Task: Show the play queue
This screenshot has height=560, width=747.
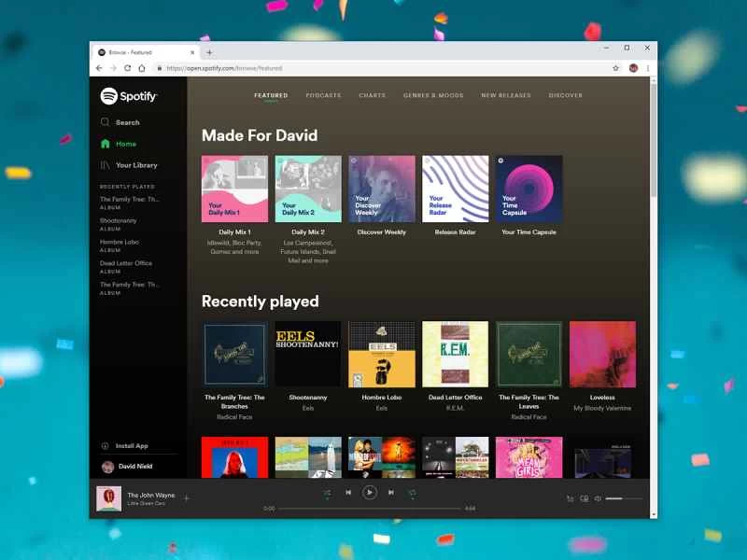Action: point(571,497)
